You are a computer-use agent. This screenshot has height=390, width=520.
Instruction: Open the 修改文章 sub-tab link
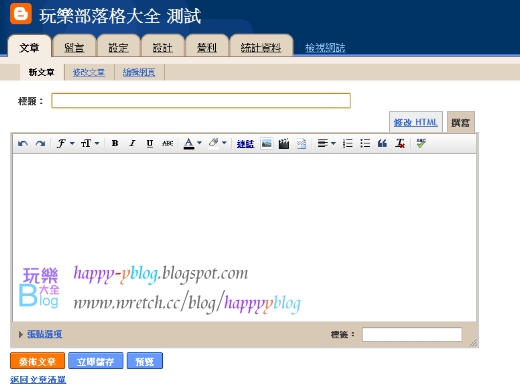tap(89, 72)
